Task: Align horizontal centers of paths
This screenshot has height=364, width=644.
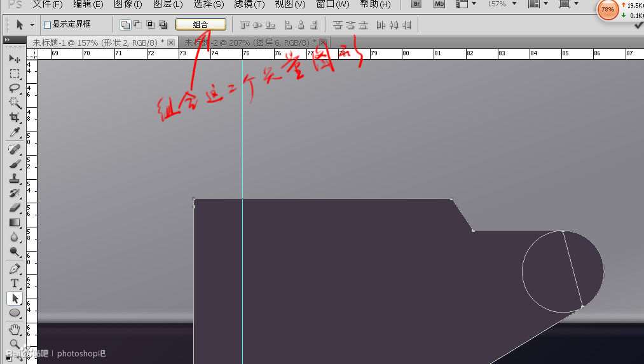Action: pyautogui.click(x=301, y=25)
